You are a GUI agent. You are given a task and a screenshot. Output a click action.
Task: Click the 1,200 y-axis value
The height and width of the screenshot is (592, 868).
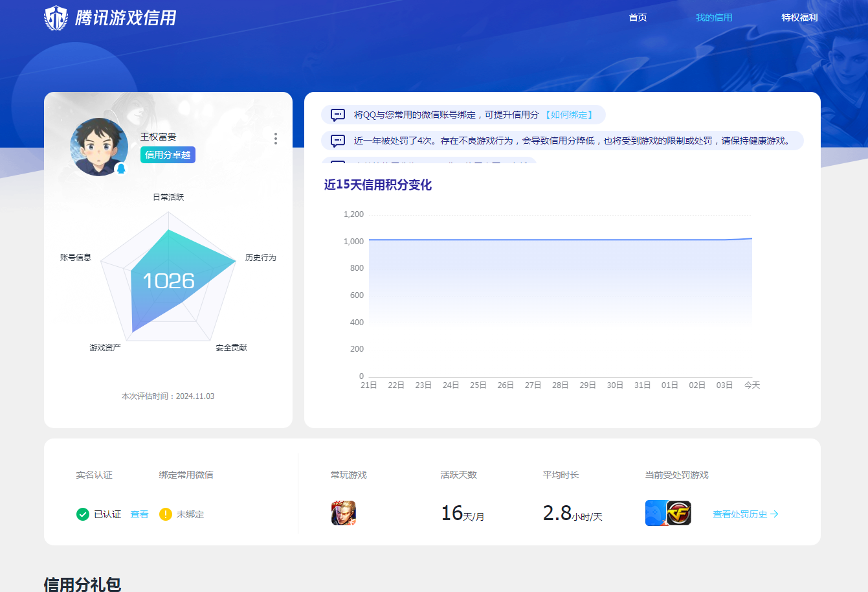(354, 214)
